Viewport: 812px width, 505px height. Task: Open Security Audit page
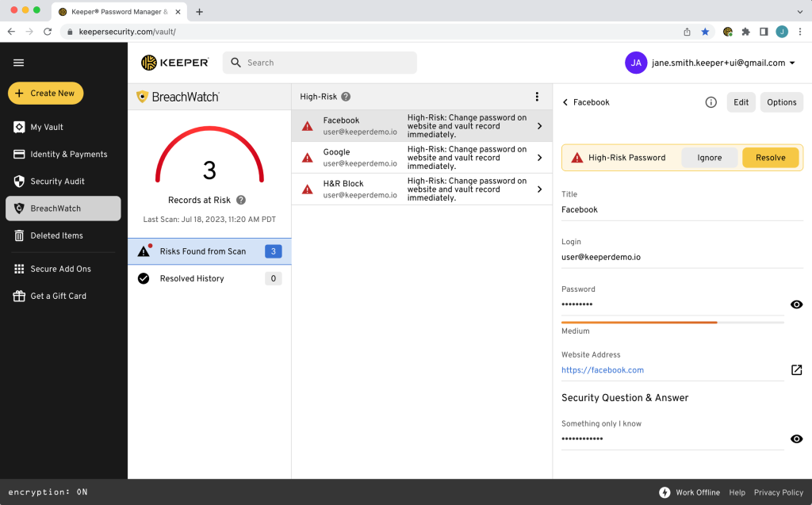click(x=63, y=182)
